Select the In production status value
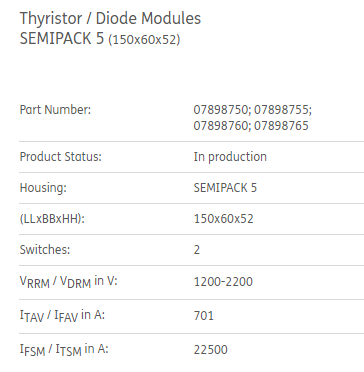The width and height of the screenshot is (364, 372). [x=230, y=157]
